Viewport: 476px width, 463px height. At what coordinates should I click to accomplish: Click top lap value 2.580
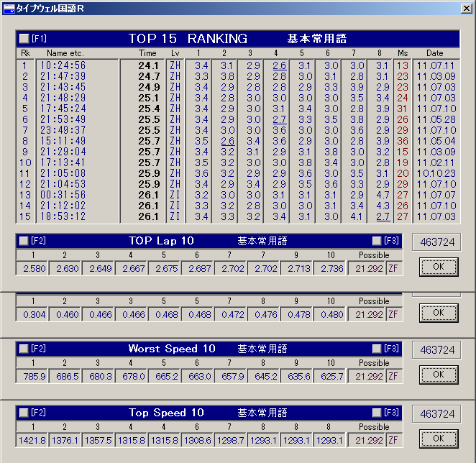(x=34, y=269)
